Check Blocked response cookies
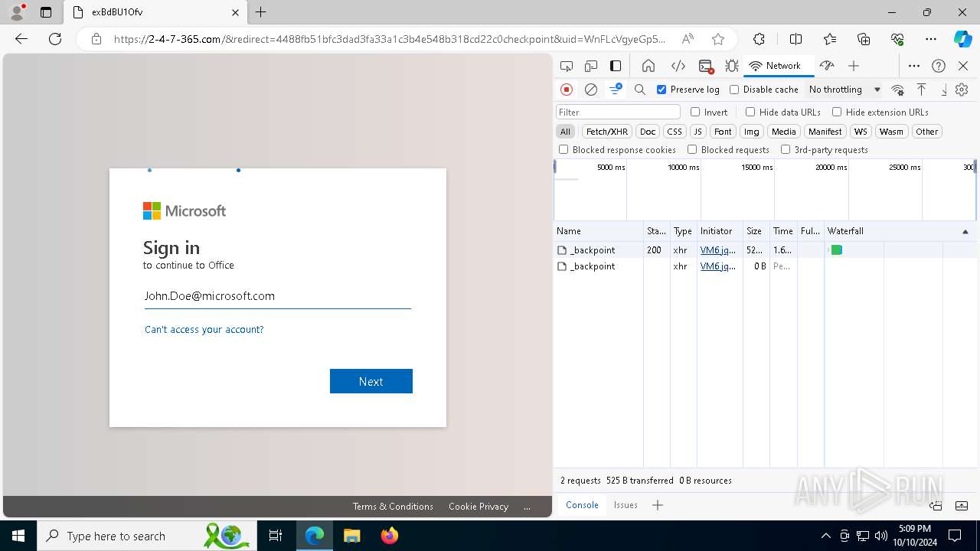Screen dimensions: 980x551 (563, 150)
